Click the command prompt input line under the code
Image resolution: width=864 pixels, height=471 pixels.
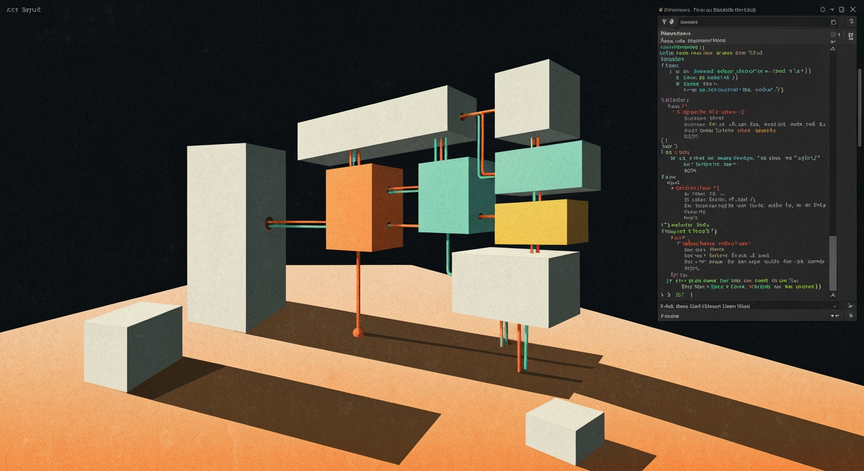744,295
